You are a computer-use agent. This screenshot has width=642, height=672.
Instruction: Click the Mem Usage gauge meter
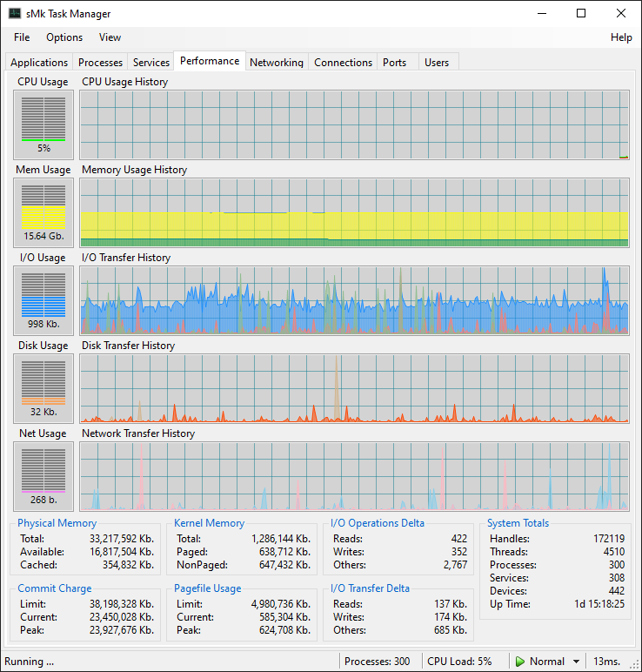pyautogui.click(x=43, y=212)
